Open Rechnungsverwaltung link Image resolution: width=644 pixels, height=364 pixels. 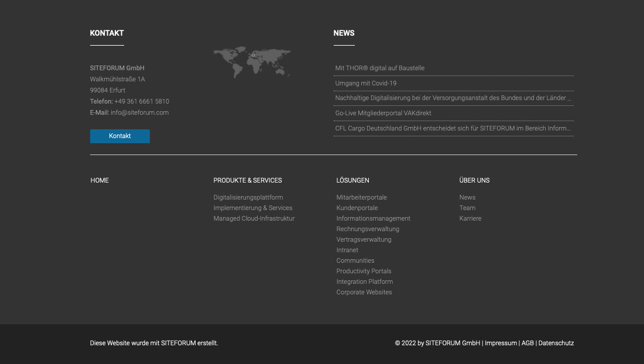tap(368, 229)
